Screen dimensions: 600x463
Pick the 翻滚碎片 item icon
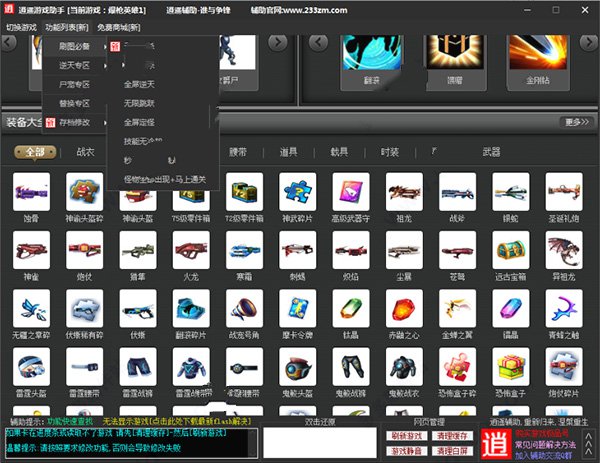[191, 308]
